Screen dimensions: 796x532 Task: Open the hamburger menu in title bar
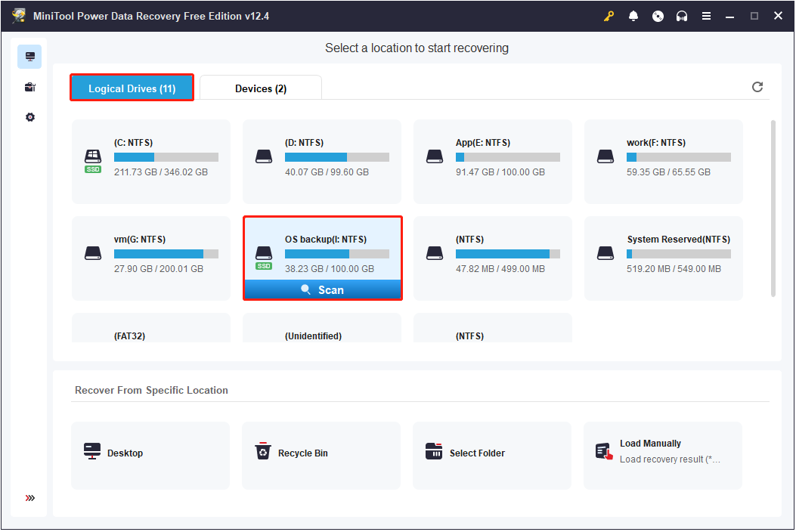[x=706, y=15]
